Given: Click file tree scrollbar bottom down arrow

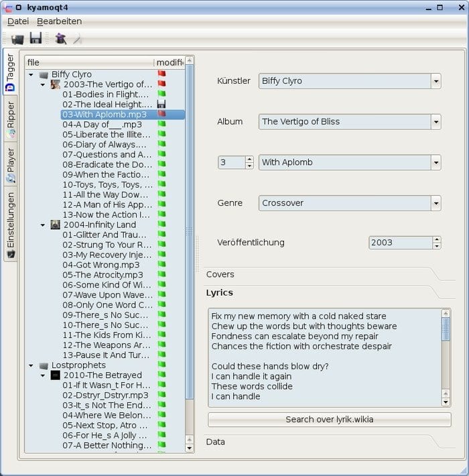Looking at the screenshot, I should [190, 448].
